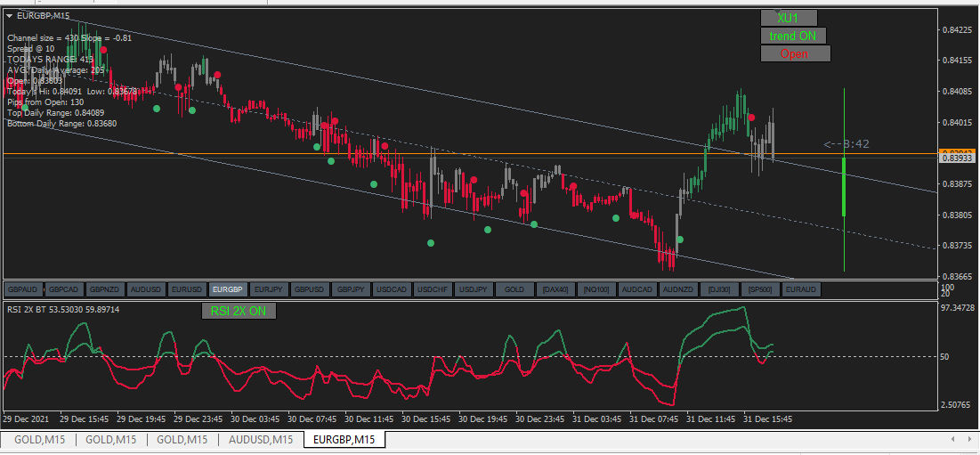This screenshot has height=455, width=980.
Task: Click the green daily range bar
Action: [845, 187]
